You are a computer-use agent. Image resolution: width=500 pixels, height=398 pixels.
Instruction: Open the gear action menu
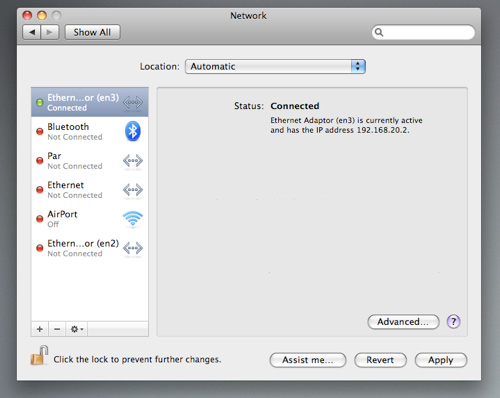pos(77,329)
